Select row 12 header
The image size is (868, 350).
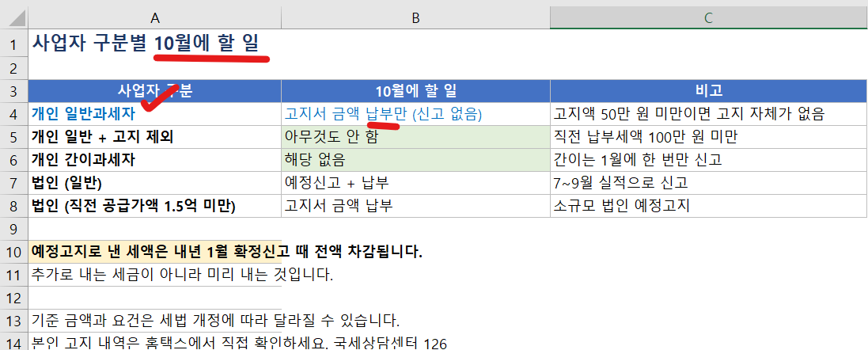coord(13,298)
